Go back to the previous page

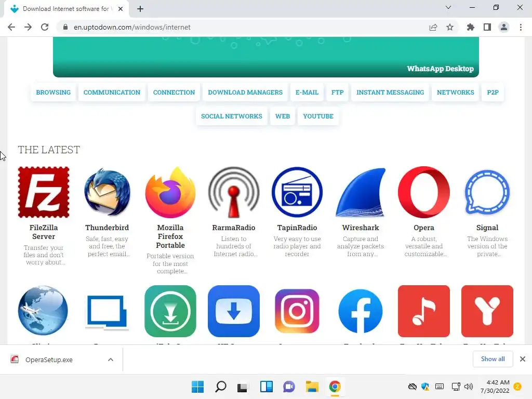point(11,27)
